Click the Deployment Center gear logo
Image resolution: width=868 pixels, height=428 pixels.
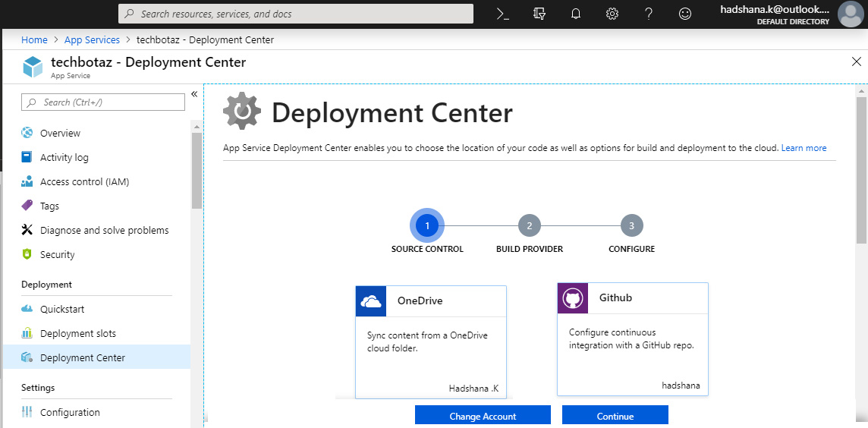pos(241,112)
